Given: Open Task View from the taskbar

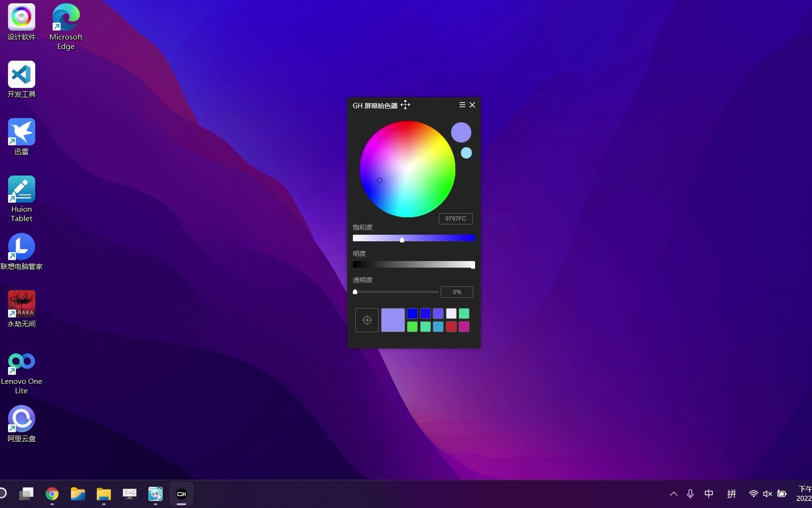Looking at the screenshot, I should tap(26, 494).
